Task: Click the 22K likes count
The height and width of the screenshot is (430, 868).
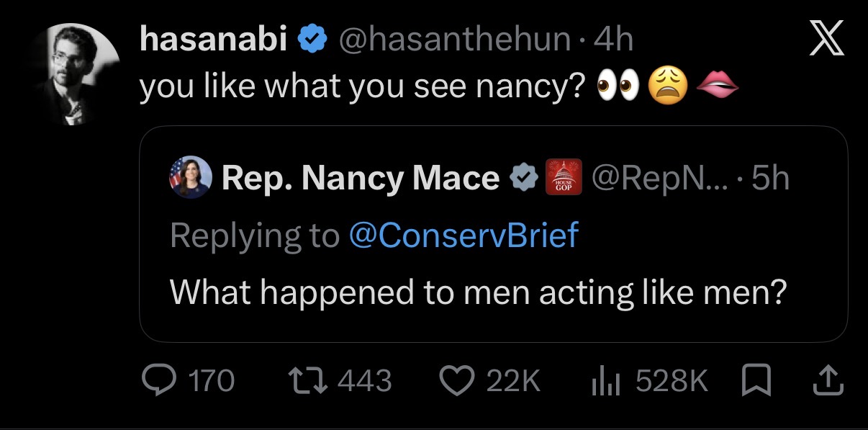Action: tap(513, 380)
